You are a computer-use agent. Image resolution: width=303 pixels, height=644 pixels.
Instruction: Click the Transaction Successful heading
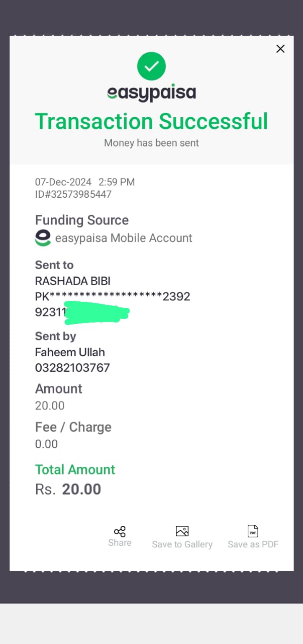(151, 121)
